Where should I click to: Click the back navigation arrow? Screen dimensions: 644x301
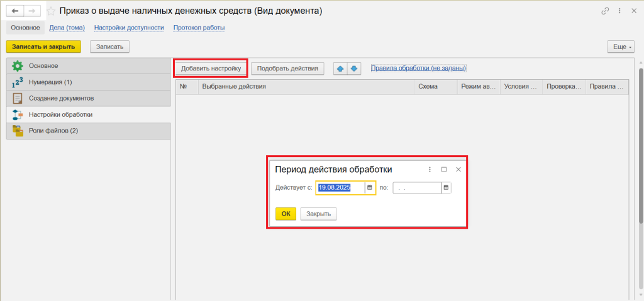click(x=15, y=11)
